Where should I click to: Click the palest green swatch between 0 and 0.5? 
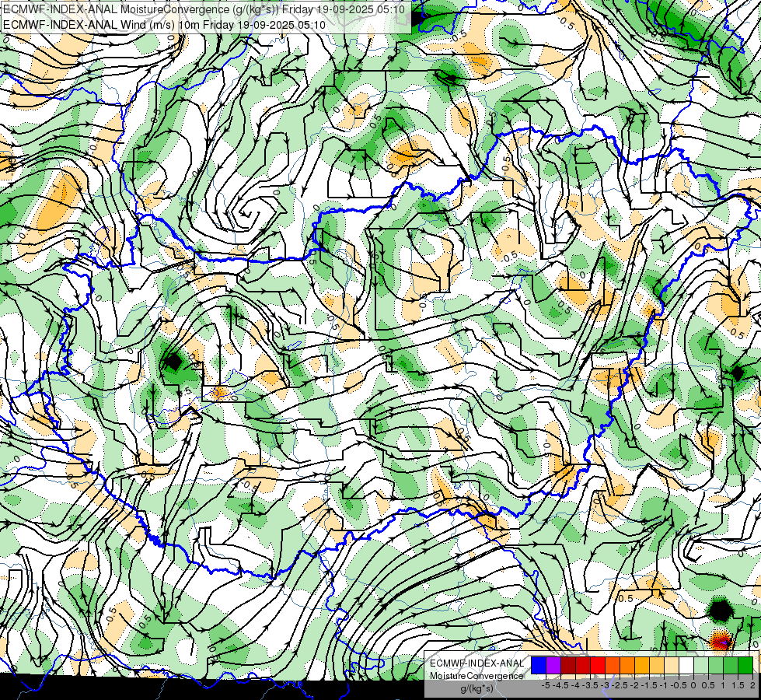pos(701,665)
